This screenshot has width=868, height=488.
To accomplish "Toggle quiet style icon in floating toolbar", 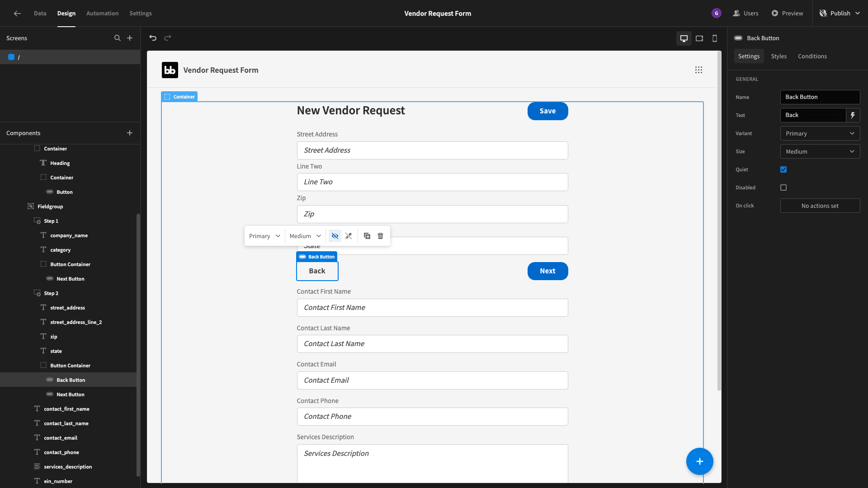I will coord(335,236).
